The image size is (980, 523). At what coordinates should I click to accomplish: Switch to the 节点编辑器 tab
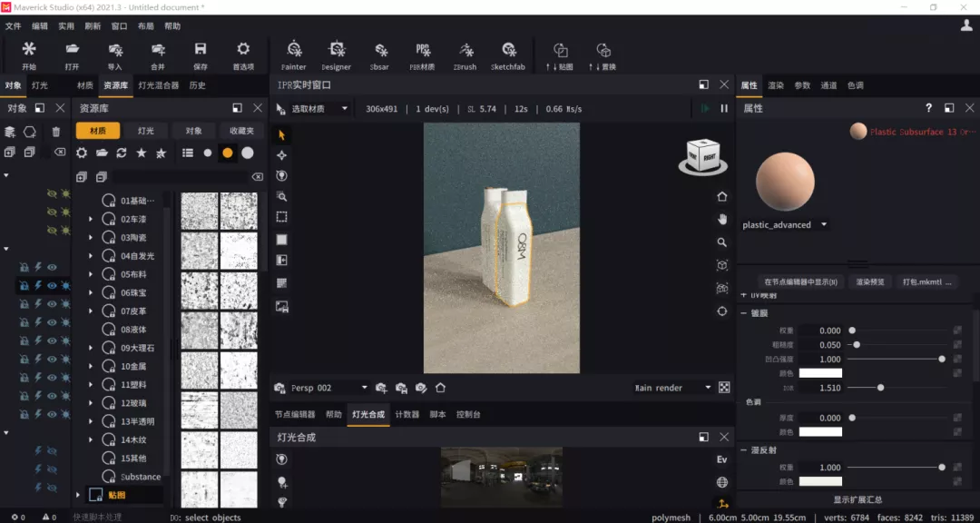coord(295,414)
